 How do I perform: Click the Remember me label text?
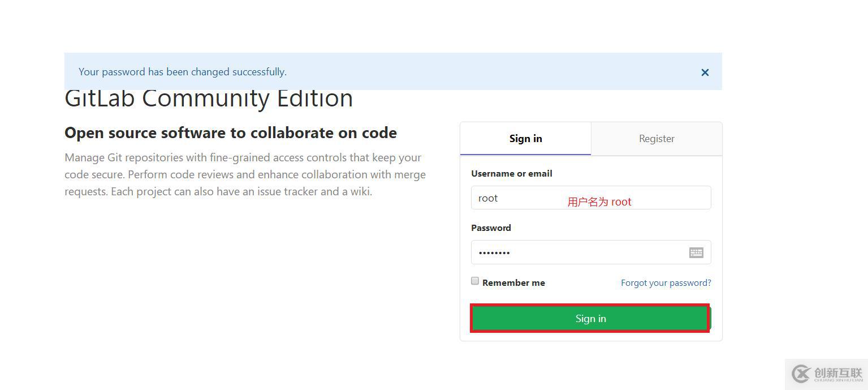pyautogui.click(x=513, y=282)
